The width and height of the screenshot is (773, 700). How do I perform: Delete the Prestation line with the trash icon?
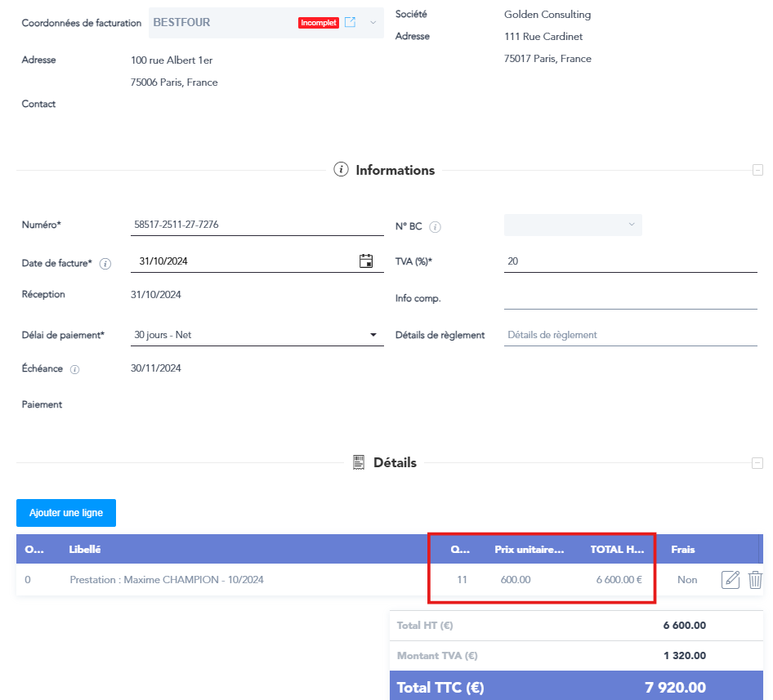(x=756, y=580)
